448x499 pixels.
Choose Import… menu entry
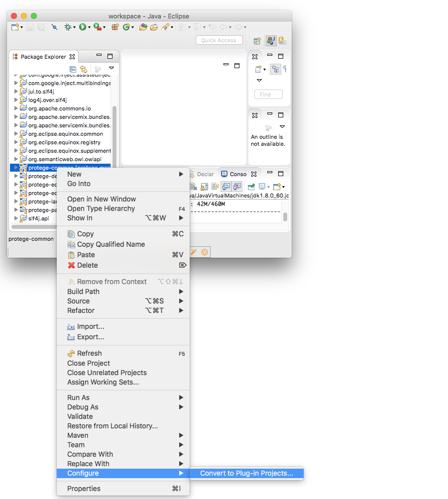123,326
